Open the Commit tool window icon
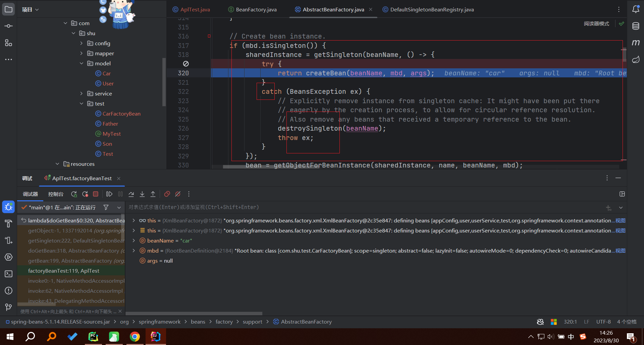Screen dimensions: 644x345 [8, 26]
